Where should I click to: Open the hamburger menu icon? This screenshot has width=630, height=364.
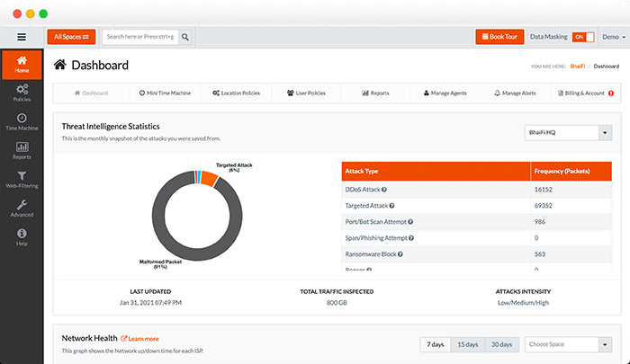[x=22, y=37]
